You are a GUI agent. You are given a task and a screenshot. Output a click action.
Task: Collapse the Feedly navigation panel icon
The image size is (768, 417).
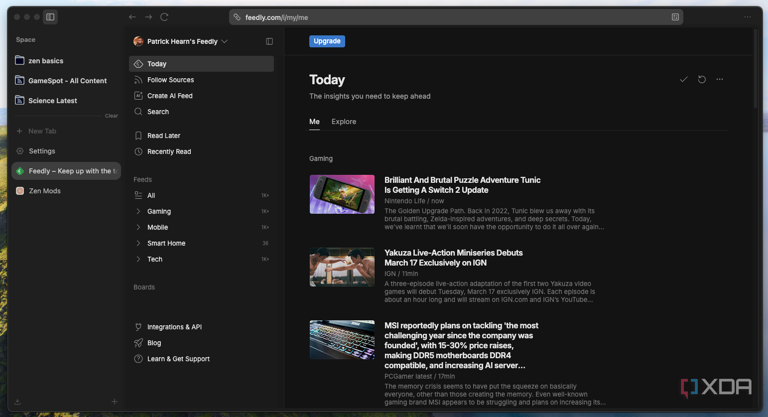[x=269, y=42]
